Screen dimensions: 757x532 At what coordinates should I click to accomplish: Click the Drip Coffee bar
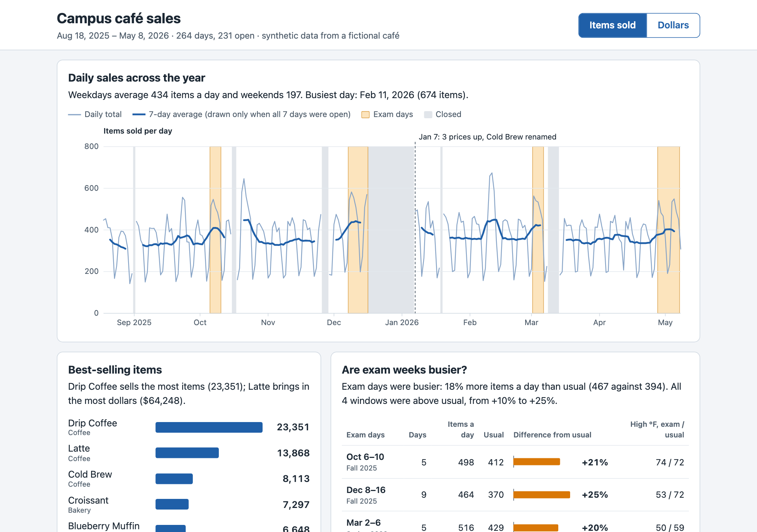(209, 427)
